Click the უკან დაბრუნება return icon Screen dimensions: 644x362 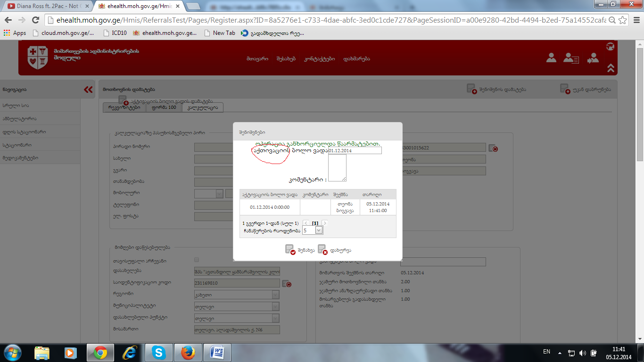(x=565, y=89)
